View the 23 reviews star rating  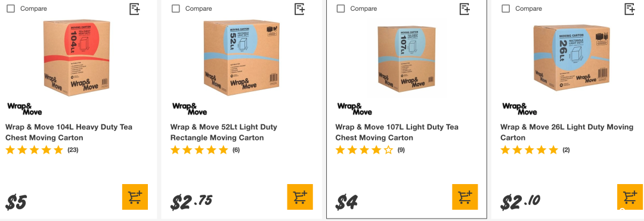[42, 150]
